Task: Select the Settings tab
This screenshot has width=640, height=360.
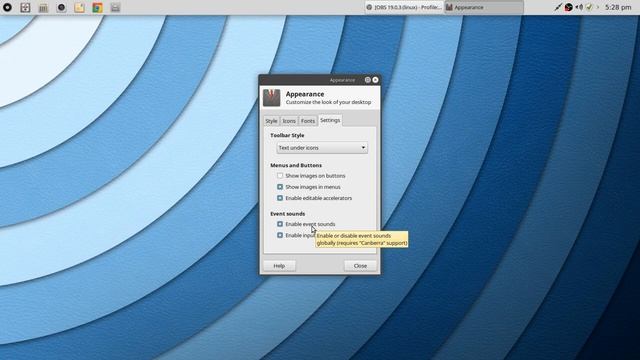Action: [330, 120]
